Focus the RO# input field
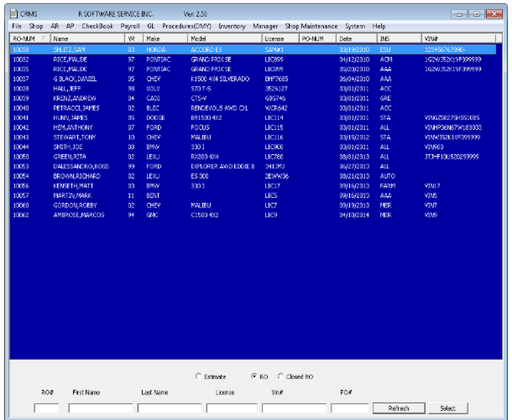 pos(47,408)
